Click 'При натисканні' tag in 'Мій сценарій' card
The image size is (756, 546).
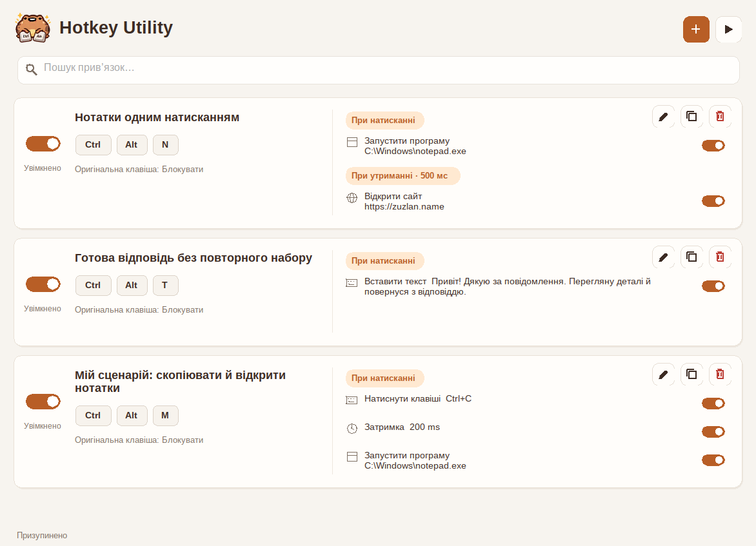384,378
